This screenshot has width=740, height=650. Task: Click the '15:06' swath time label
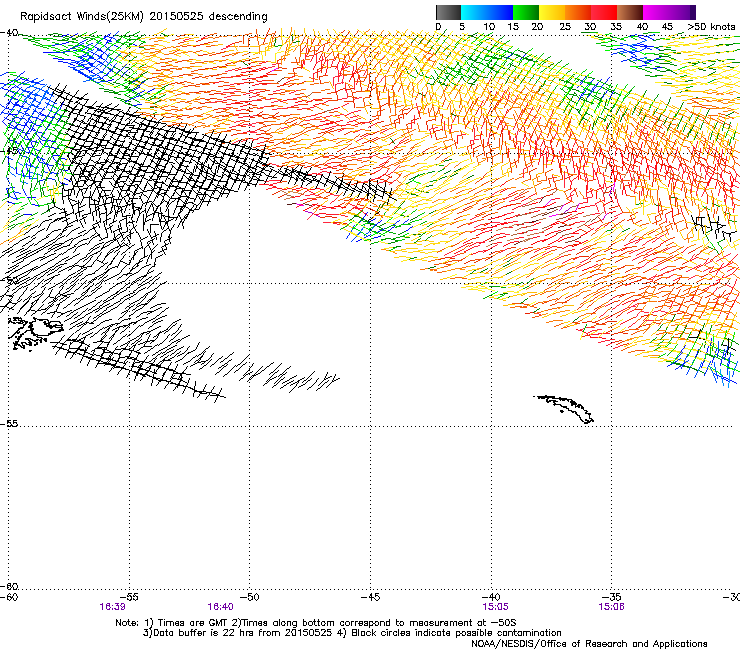(612, 607)
